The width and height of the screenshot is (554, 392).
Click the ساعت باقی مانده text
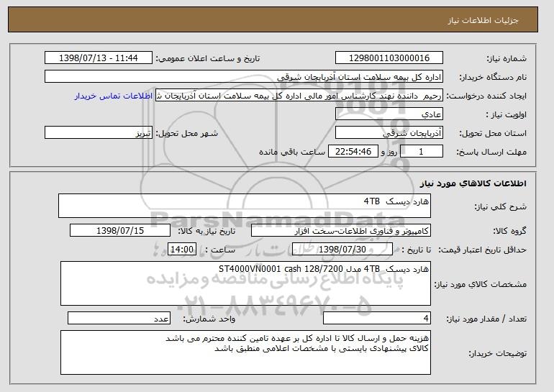tap(292, 152)
